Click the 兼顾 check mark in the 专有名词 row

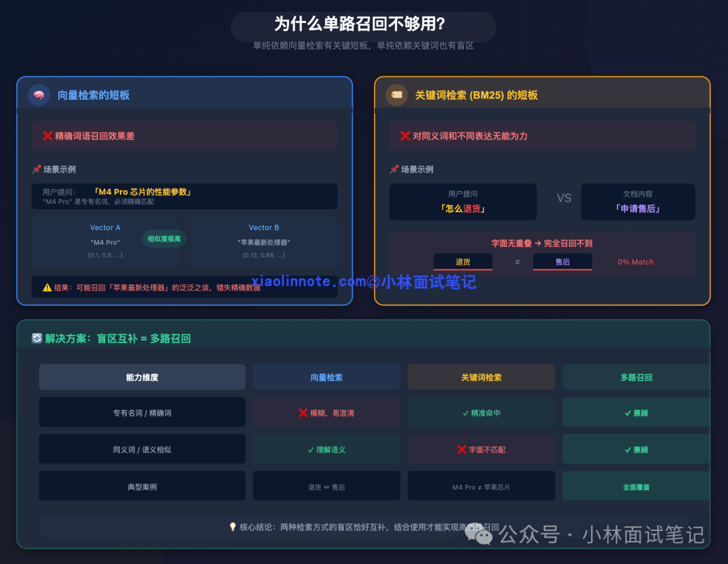point(628,413)
